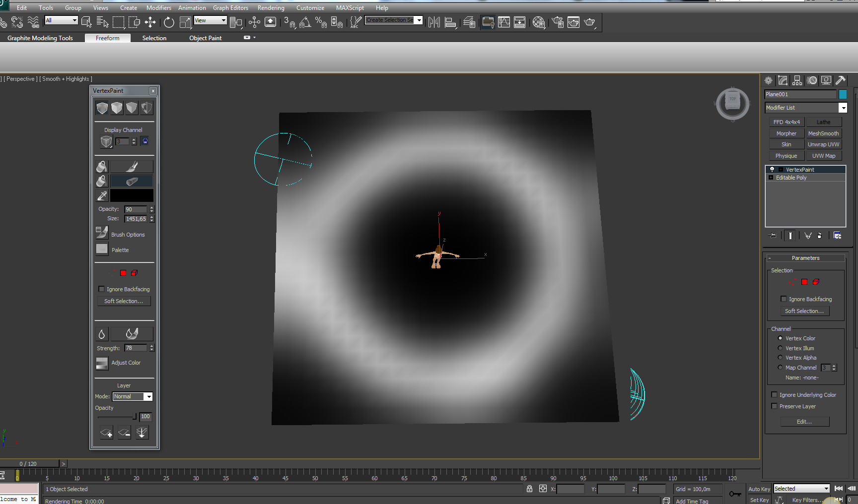The height and width of the screenshot is (504, 858).
Task: Switch to the Object Paint ribbon tab
Action: pyautogui.click(x=206, y=38)
